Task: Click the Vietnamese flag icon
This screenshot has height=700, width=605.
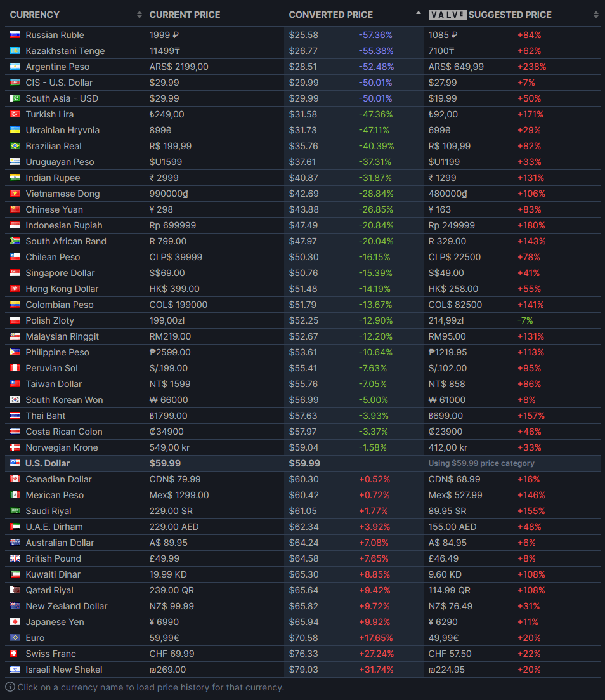Action: 15,194
